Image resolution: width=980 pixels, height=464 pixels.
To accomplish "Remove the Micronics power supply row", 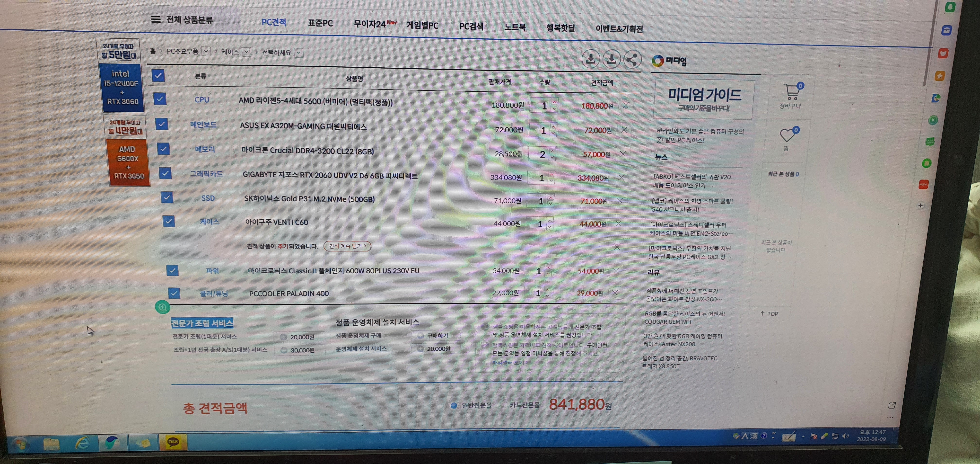I will (616, 271).
